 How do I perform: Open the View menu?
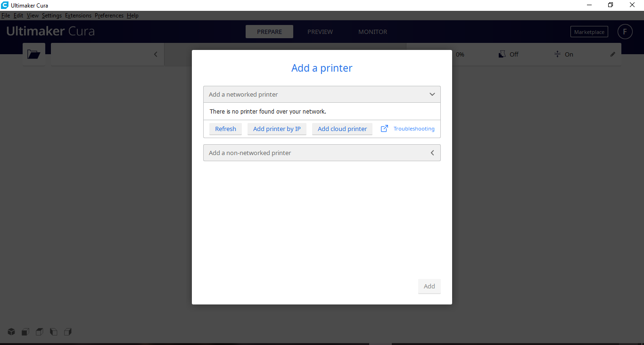coord(33,16)
